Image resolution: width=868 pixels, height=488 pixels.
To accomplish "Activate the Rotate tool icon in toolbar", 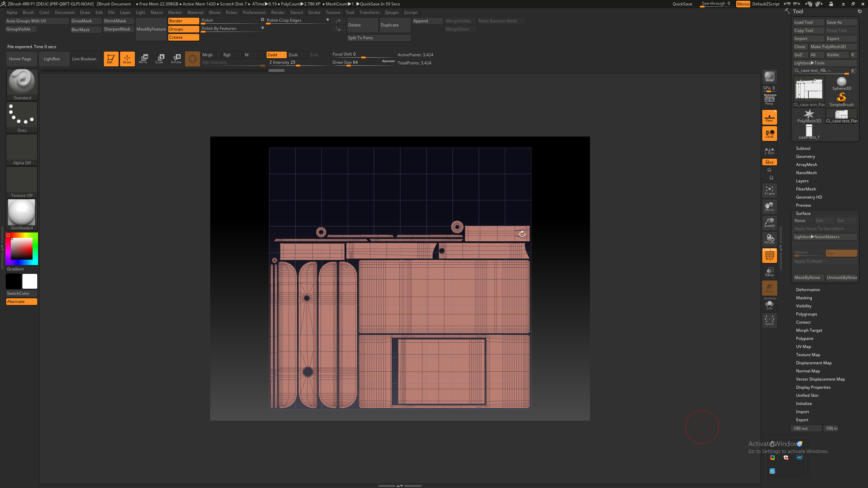I will [x=176, y=59].
